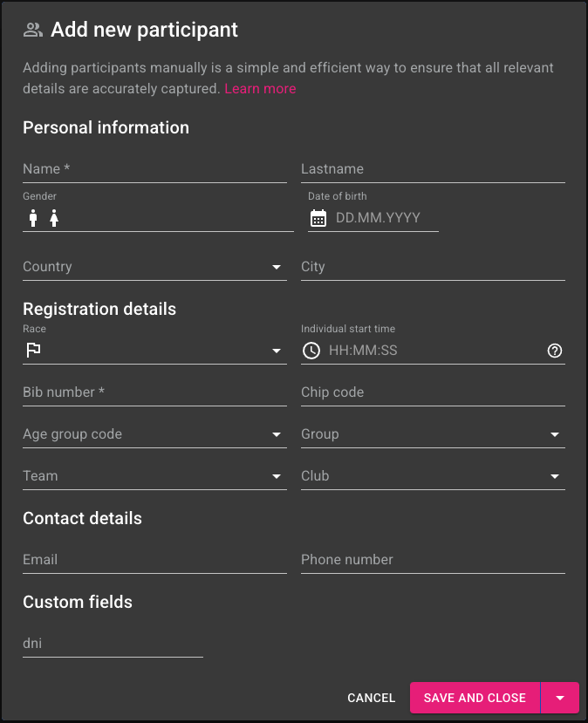This screenshot has width=588, height=723.
Task: Select the male gender icon
Action: [33, 218]
